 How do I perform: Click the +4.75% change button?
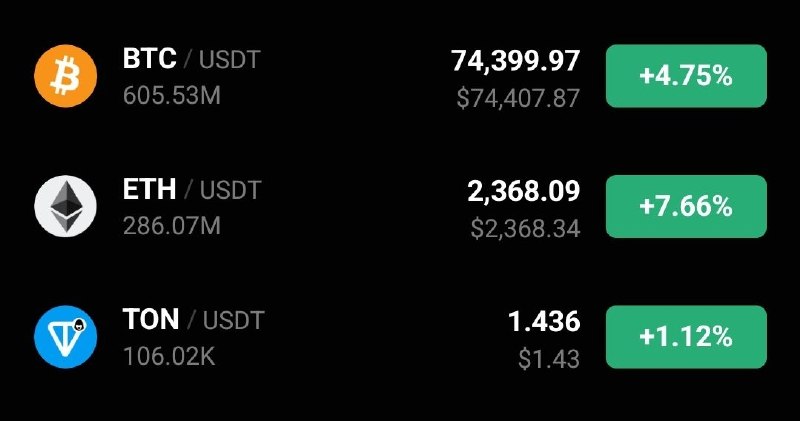686,76
